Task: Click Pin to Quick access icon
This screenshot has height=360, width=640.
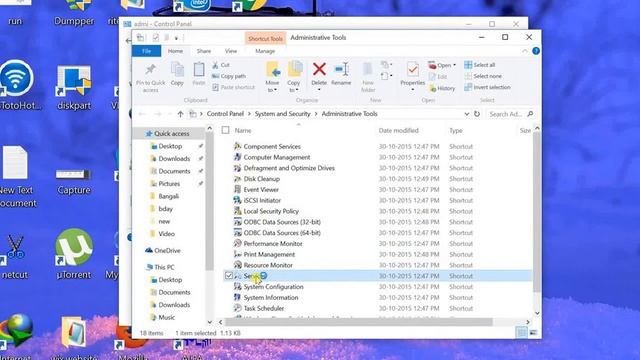Action: [151, 70]
